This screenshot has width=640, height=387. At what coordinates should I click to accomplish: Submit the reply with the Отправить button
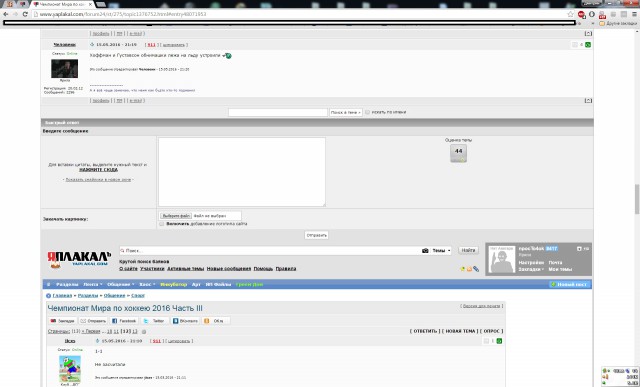point(316,235)
